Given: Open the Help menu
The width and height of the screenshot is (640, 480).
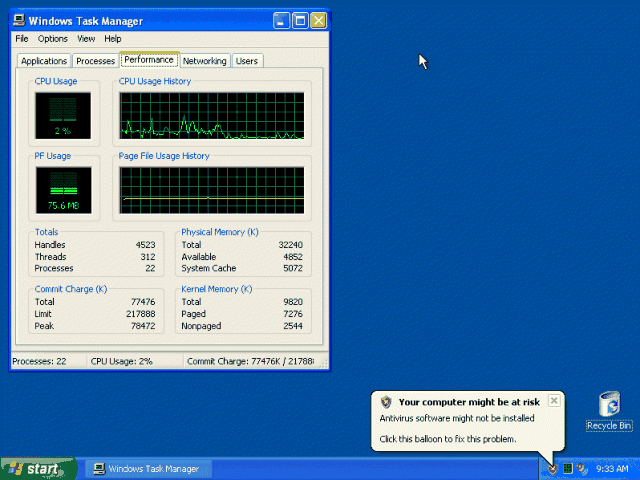Looking at the screenshot, I should point(113,39).
